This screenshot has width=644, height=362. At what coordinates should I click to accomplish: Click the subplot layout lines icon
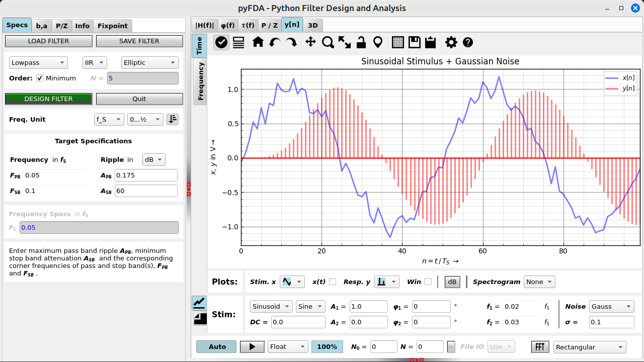tap(238, 42)
